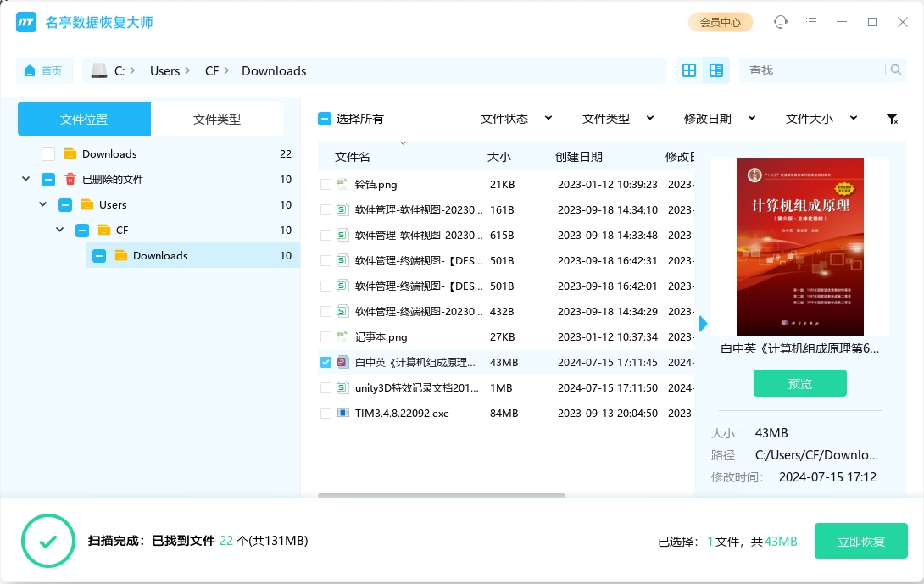Collapse preview panel with blue arrow
This screenshot has width=924, height=584.
(703, 324)
